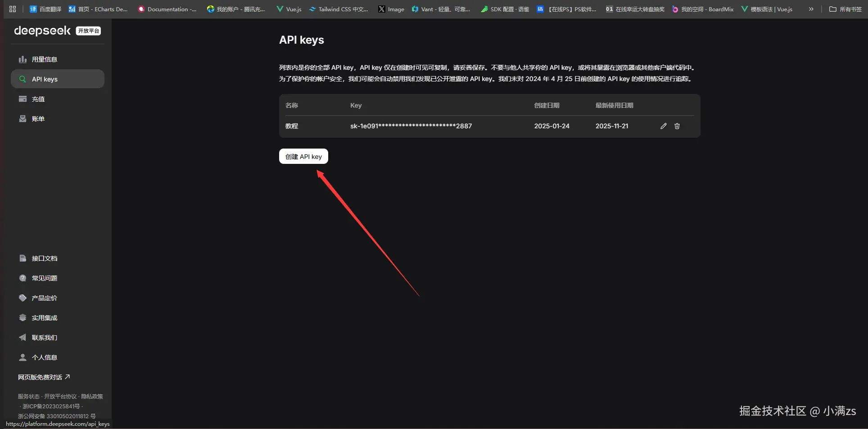Click the deepseek logo in the sidebar
The height and width of the screenshot is (429, 868).
tap(42, 31)
